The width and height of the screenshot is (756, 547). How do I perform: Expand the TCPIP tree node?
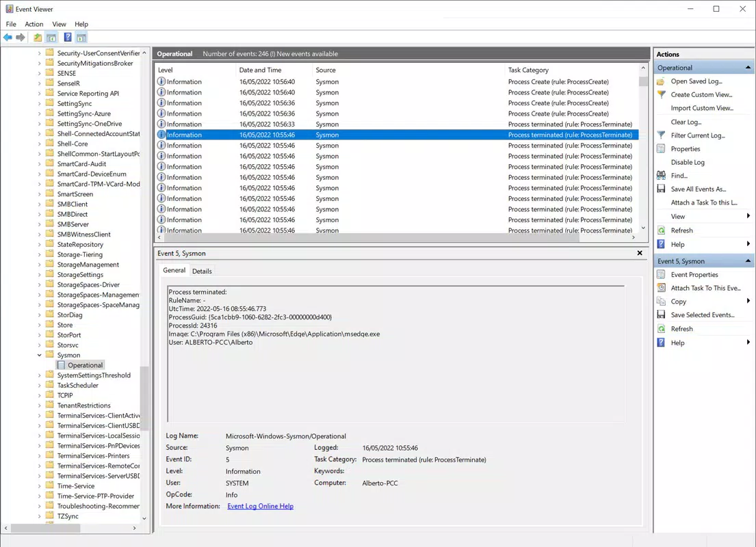coord(40,396)
